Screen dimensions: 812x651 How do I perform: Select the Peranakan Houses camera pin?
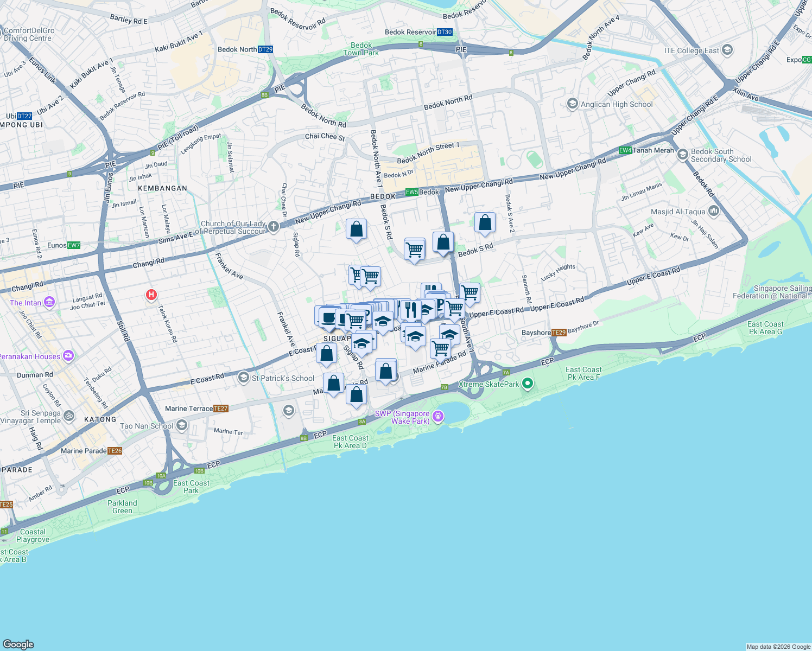tap(68, 356)
